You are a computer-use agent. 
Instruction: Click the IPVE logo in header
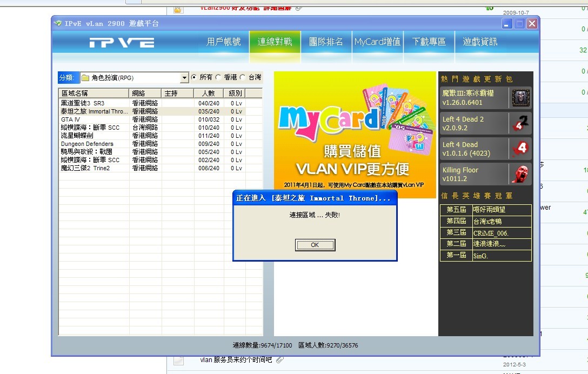122,43
